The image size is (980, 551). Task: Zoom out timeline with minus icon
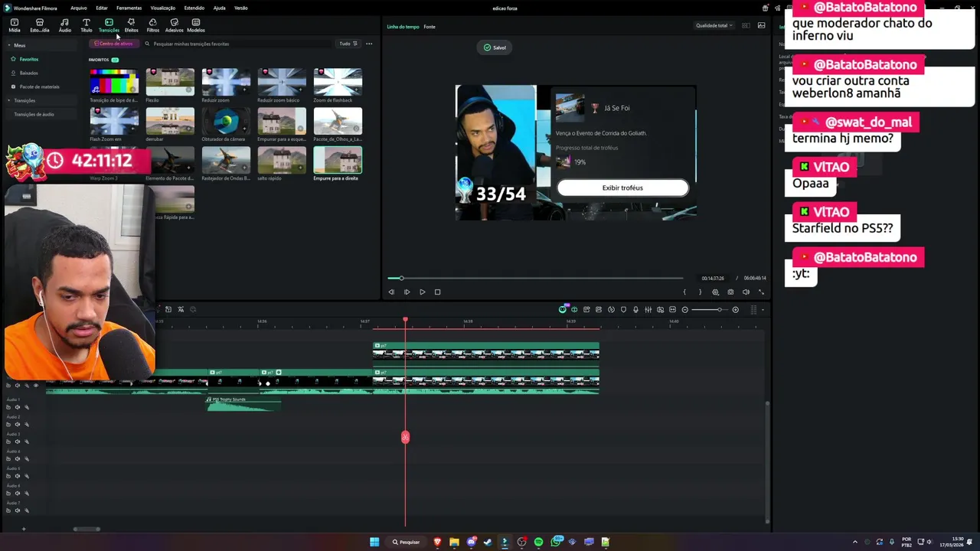coord(684,309)
